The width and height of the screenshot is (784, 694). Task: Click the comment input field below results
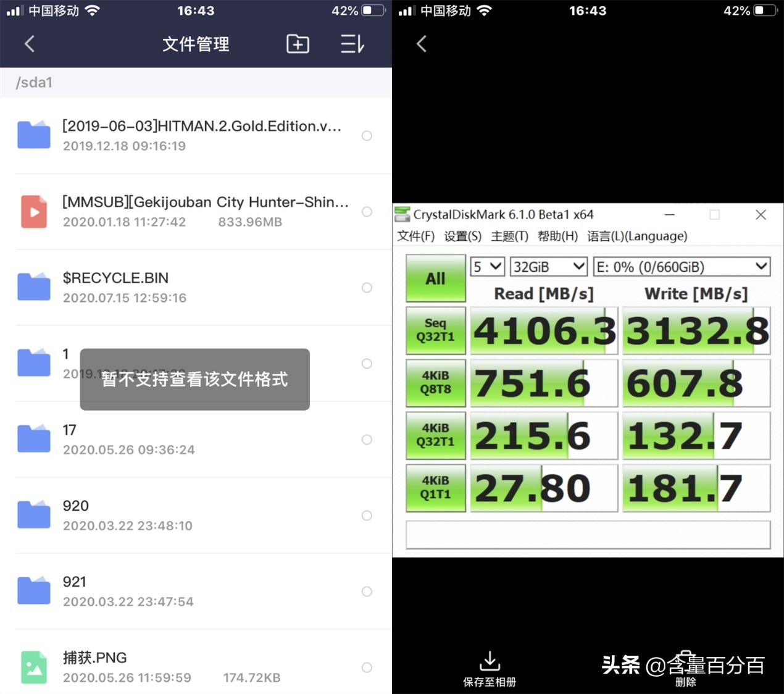[x=586, y=535]
